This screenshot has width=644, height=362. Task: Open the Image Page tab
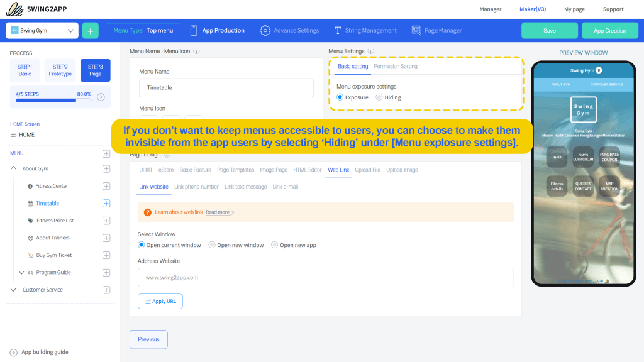pos(274,170)
